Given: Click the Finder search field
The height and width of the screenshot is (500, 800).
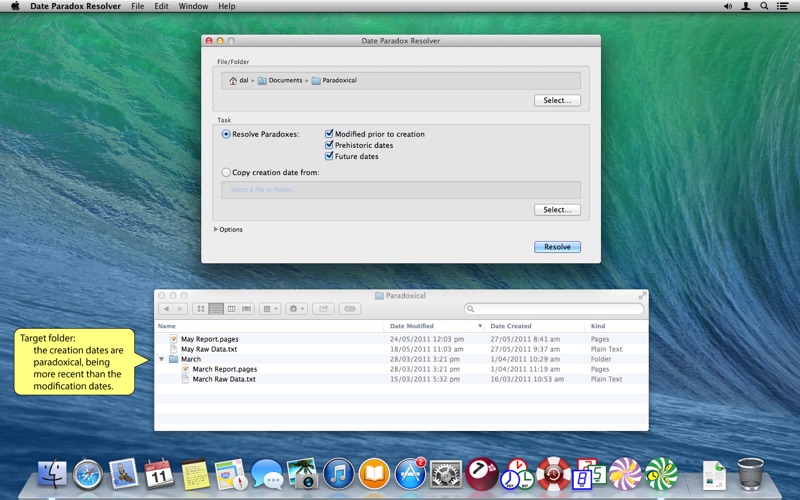Looking at the screenshot, I should 554,309.
